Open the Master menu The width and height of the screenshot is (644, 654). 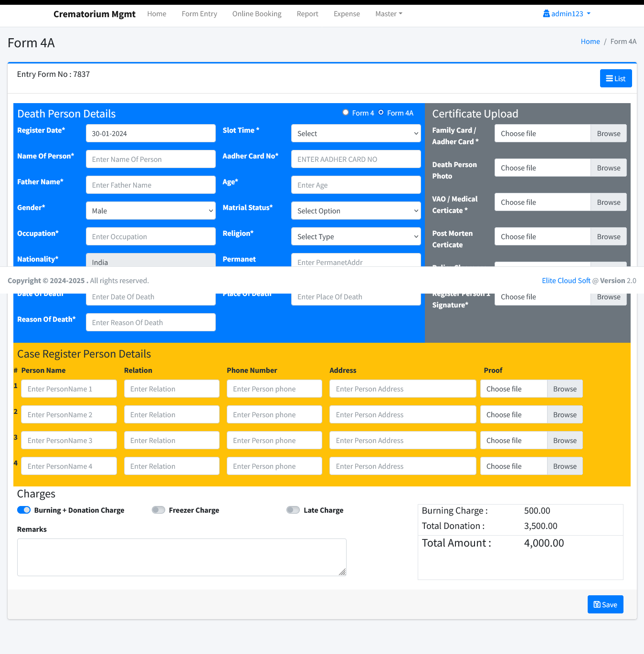pyautogui.click(x=389, y=14)
